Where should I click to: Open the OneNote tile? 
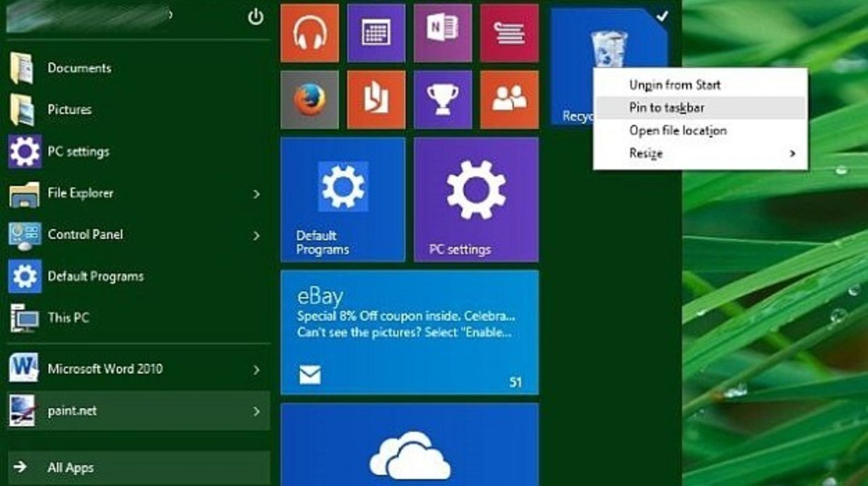(x=443, y=33)
